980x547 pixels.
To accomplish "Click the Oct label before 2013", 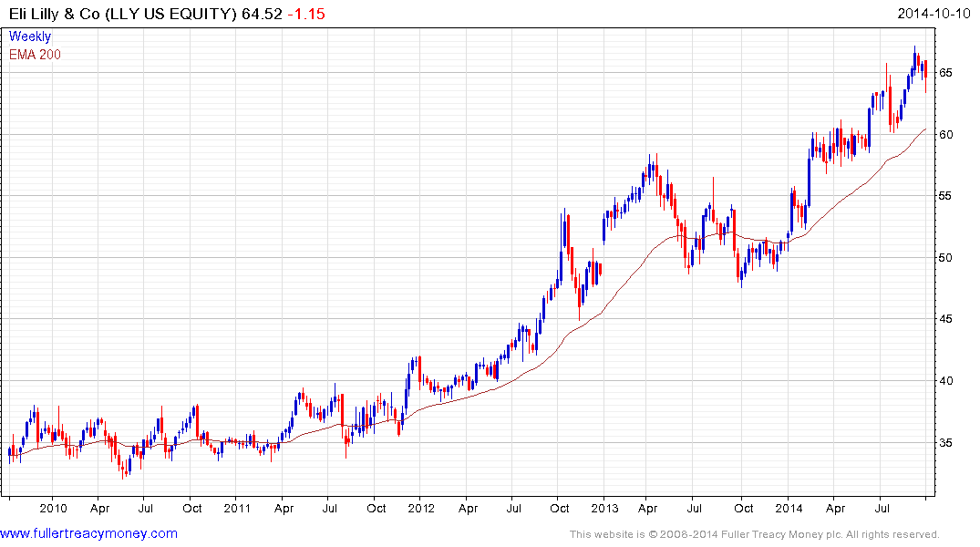I will (x=560, y=508).
